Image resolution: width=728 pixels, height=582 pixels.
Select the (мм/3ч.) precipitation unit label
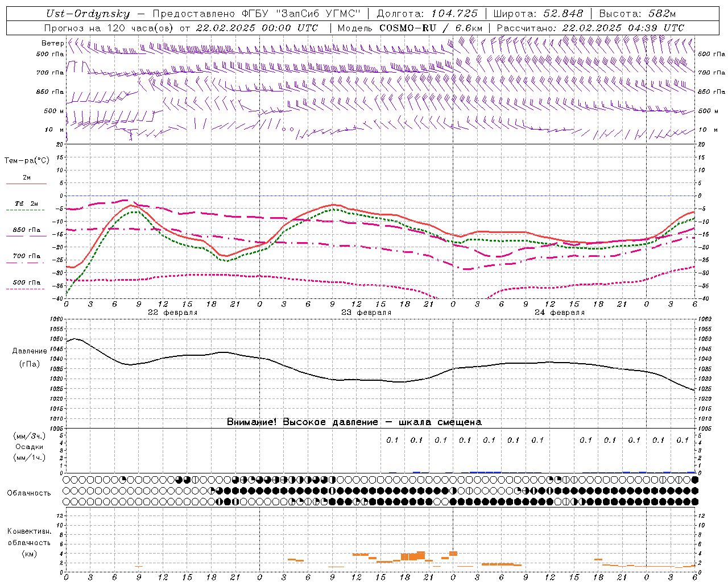pyautogui.click(x=29, y=436)
